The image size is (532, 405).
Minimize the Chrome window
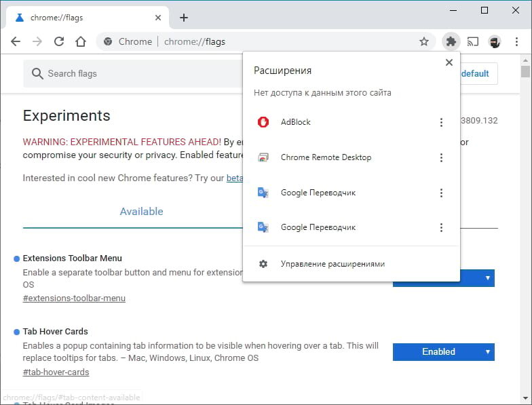pyautogui.click(x=453, y=10)
